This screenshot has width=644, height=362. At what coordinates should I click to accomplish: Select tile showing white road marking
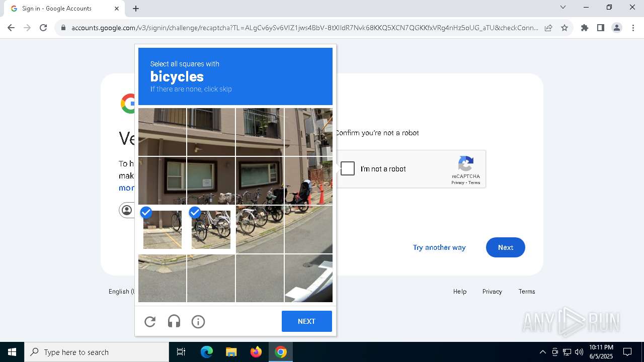click(x=308, y=278)
